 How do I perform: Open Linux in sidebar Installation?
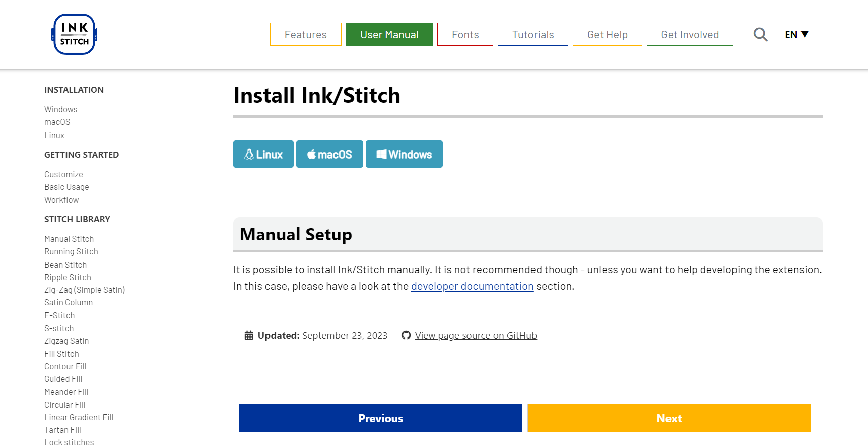pyautogui.click(x=54, y=135)
